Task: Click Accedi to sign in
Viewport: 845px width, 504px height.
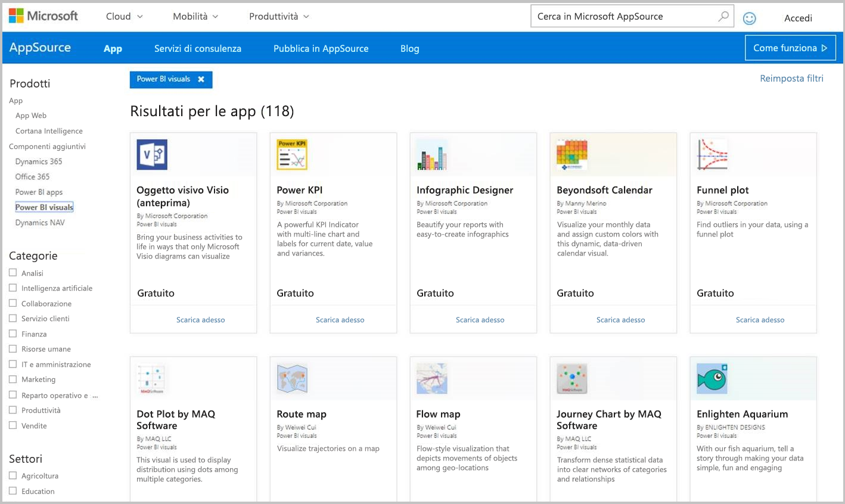Action: (798, 18)
